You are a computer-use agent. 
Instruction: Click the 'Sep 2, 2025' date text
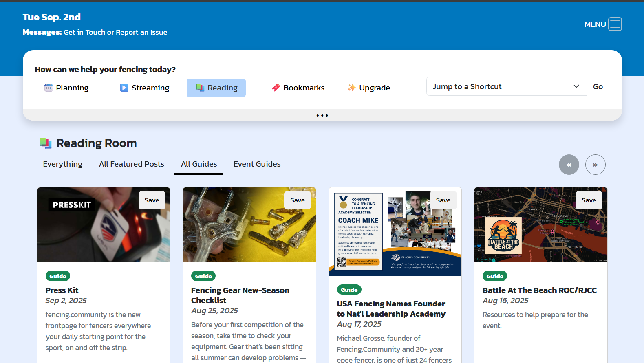[x=66, y=300]
